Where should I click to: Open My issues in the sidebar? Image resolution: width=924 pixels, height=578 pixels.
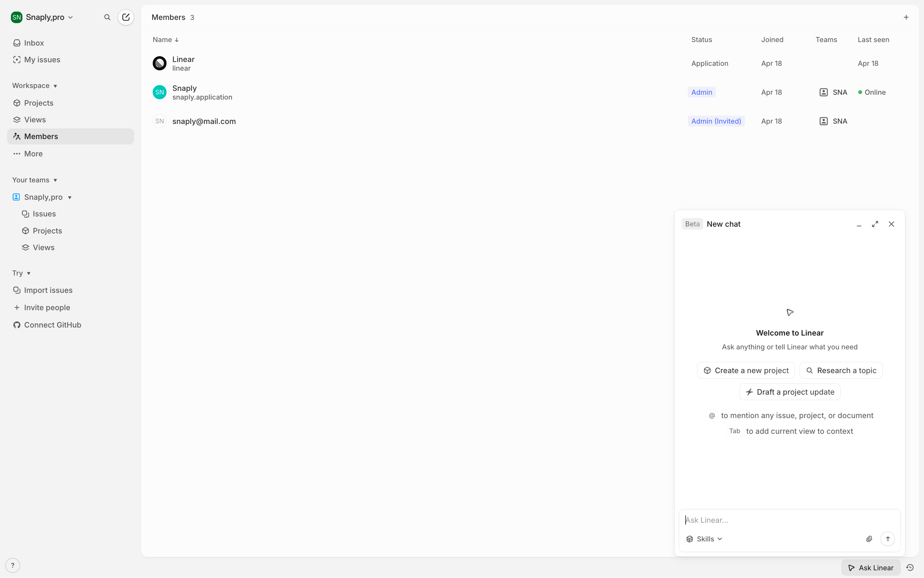71,60
